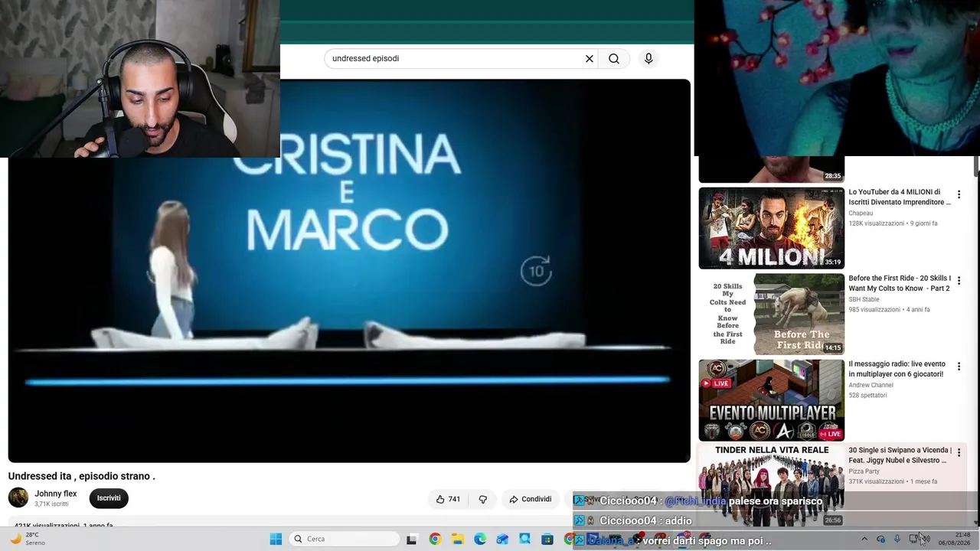Screen dimensions: 980x551
Task: Dislike the Undressed ita video
Action: click(x=483, y=499)
